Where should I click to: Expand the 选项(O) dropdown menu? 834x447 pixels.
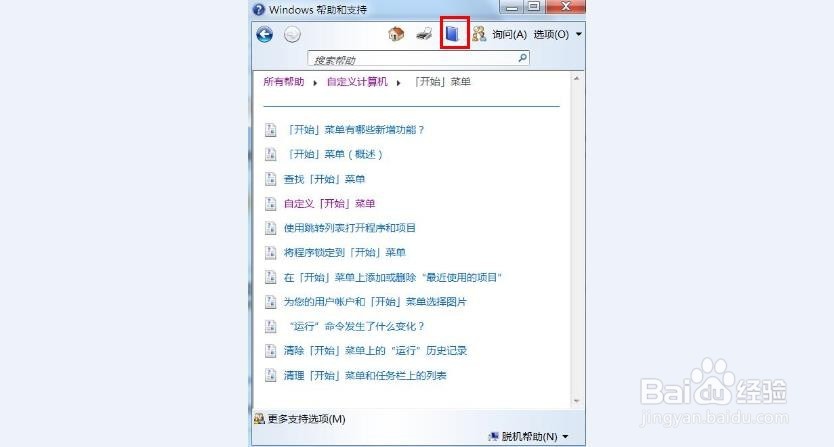coord(557,34)
